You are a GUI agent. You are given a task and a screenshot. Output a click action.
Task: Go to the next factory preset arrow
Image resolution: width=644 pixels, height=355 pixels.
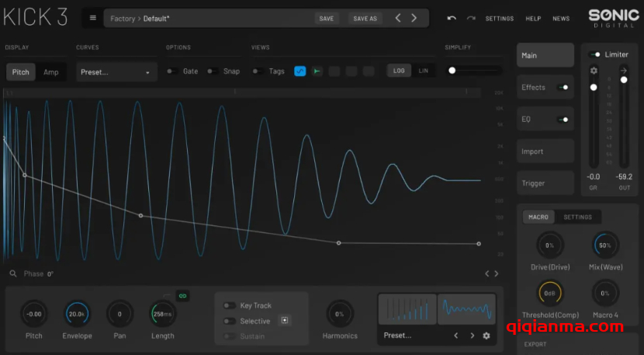pos(414,18)
